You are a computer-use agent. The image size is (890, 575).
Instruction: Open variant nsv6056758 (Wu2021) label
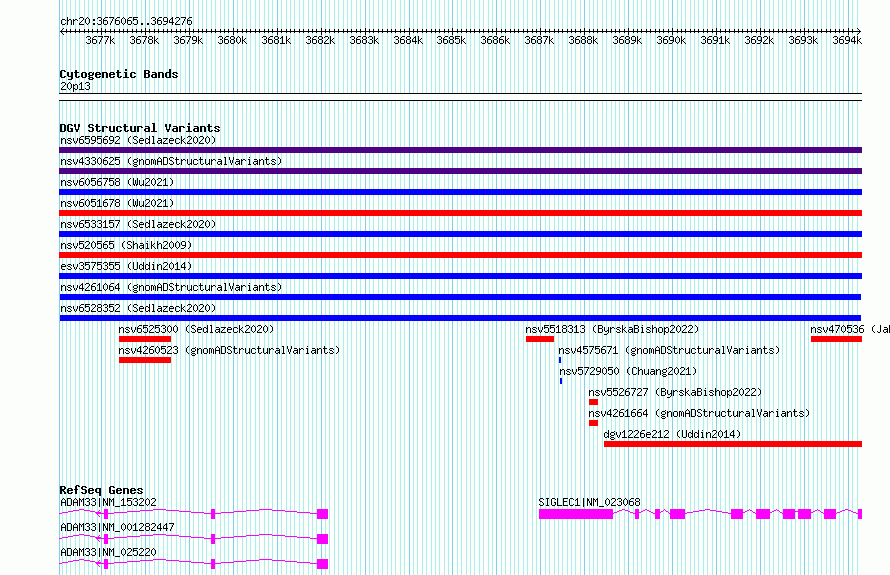click(117, 182)
